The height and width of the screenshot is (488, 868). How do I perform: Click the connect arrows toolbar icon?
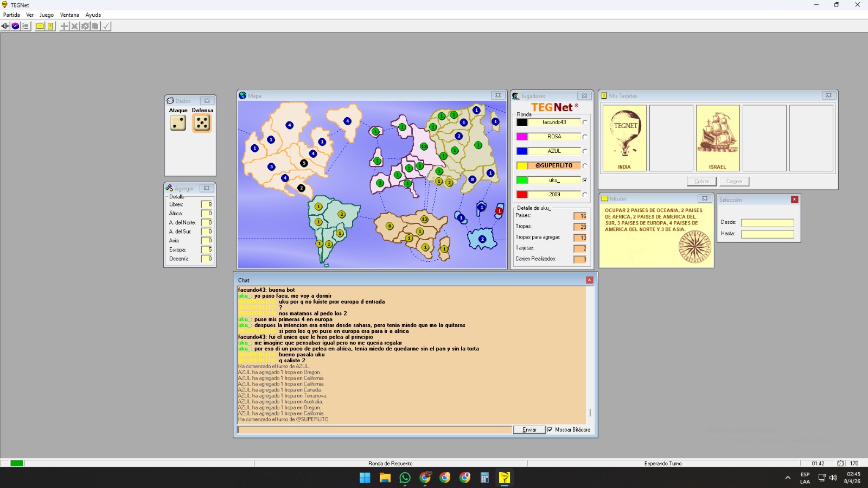(5, 26)
